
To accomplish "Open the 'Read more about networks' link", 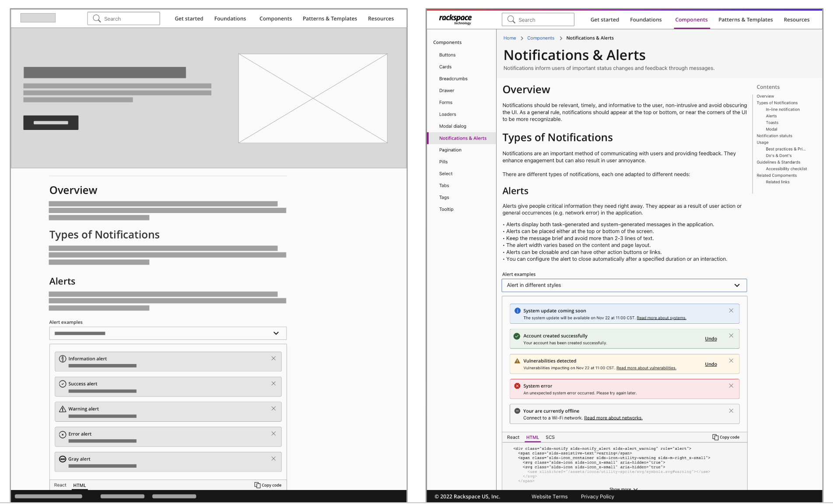I will pyautogui.click(x=613, y=418).
